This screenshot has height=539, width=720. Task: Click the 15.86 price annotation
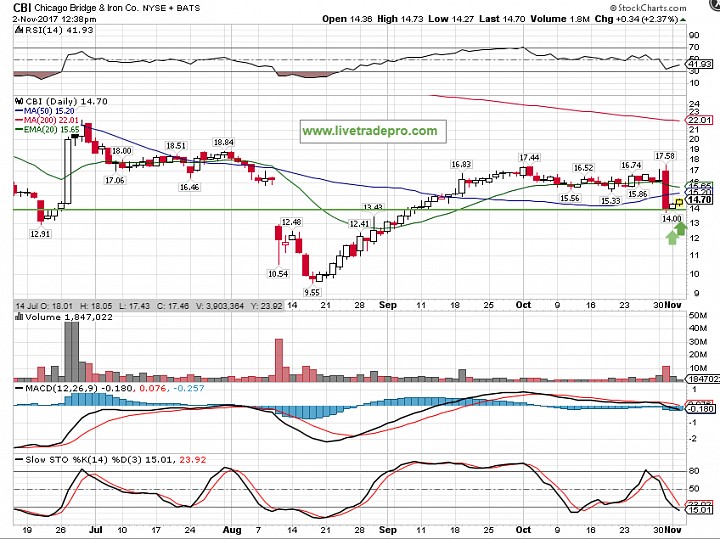637,194
